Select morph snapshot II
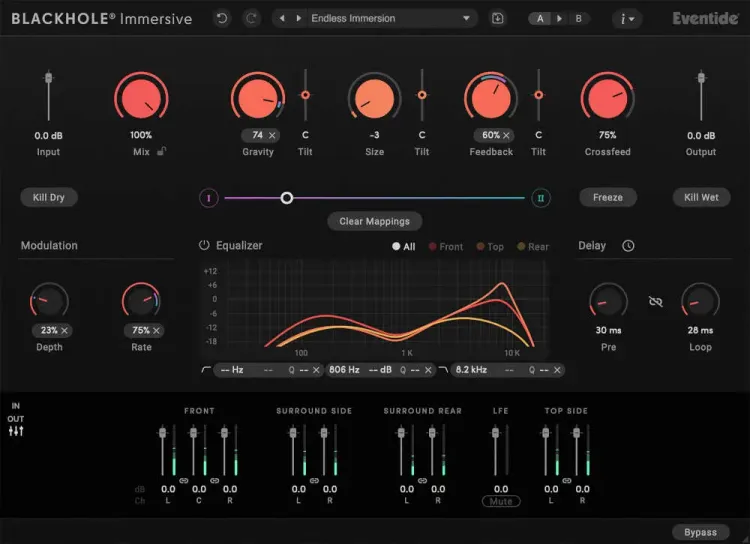 coord(540,198)
